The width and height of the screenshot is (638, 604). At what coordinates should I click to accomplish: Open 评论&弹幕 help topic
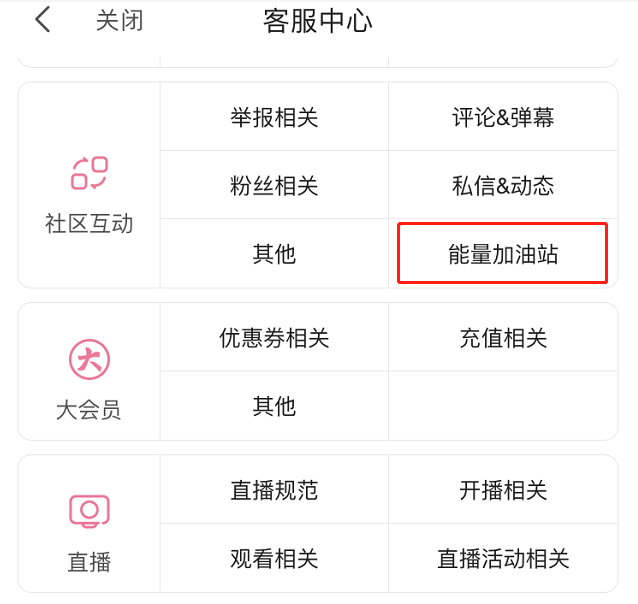[503, 118]
